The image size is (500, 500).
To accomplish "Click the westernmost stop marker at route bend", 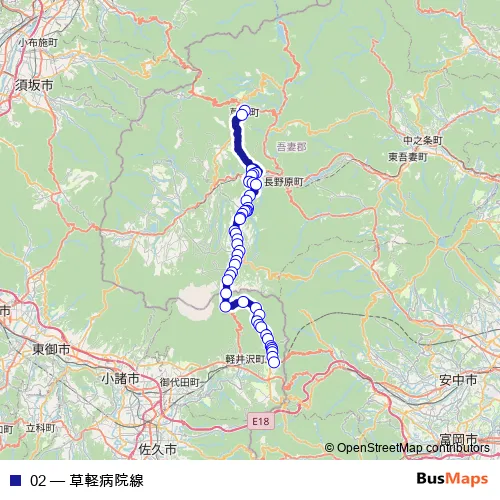I will point(226,306).
